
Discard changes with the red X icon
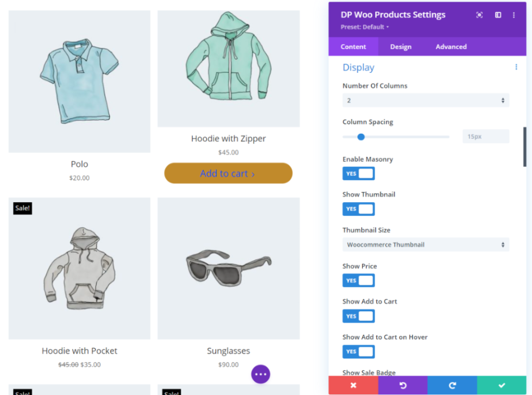(353, 385)
